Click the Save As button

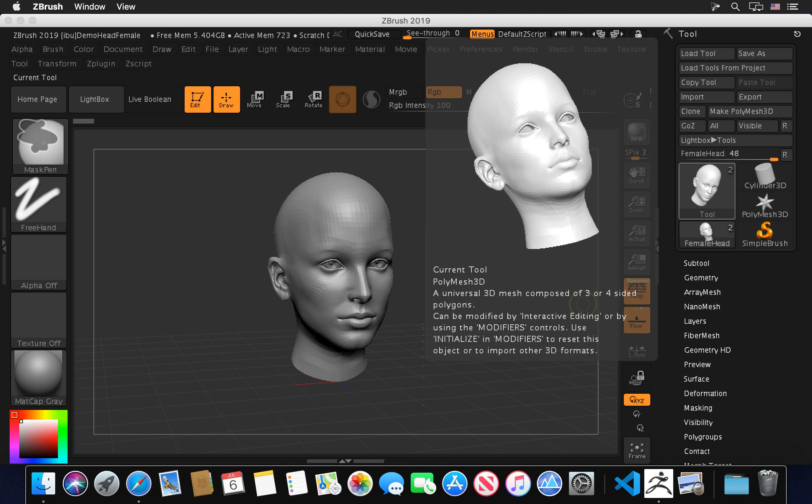coord(764,53)
